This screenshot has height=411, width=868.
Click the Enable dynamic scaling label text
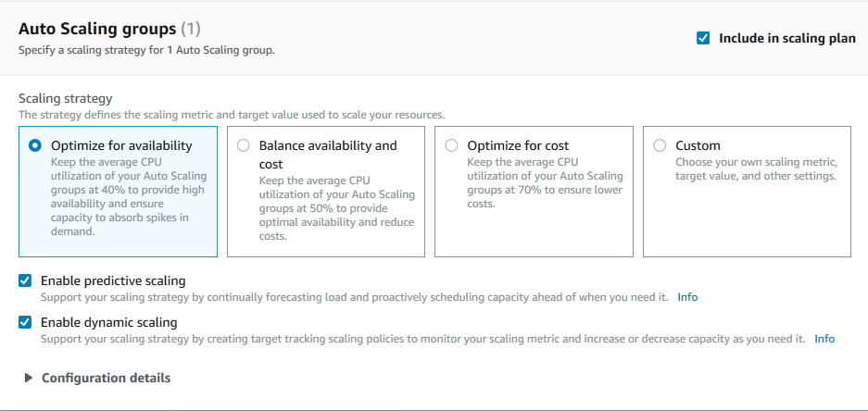(108, 322)
